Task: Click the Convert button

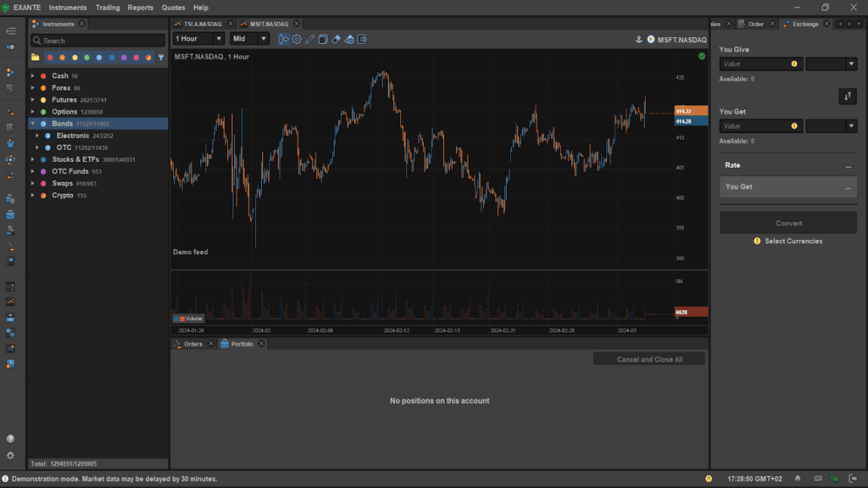Action: tap(788, 224)
